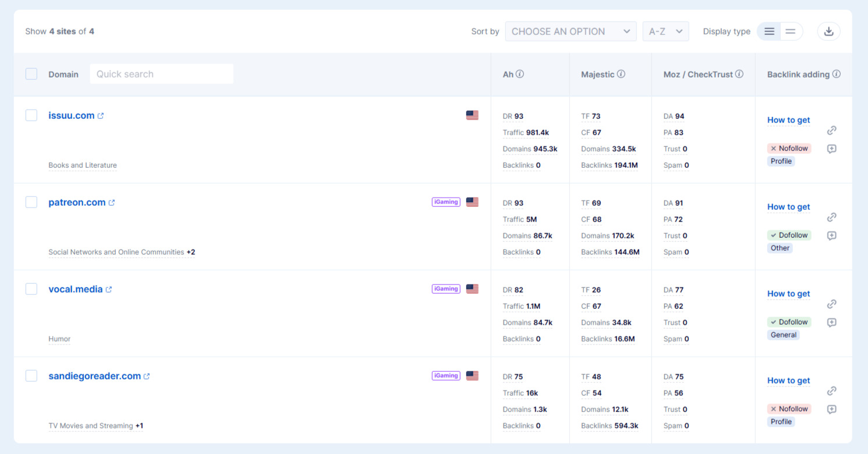
Task: Check the box for vocal.media
Action: pos(31,289)
